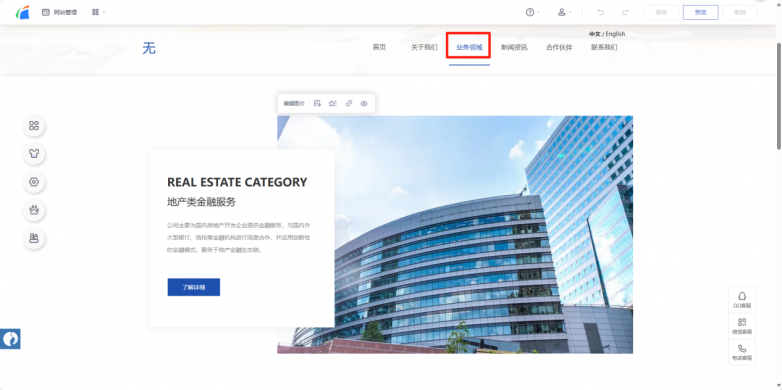
Task: Open 关于我们 navigation item
Action: [424, 47]
